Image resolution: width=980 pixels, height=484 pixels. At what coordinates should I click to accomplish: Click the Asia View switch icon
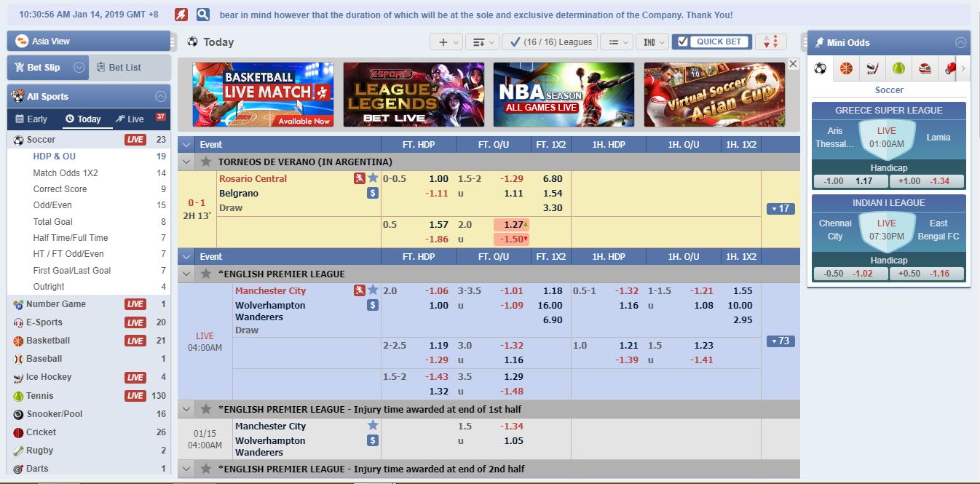21,41
